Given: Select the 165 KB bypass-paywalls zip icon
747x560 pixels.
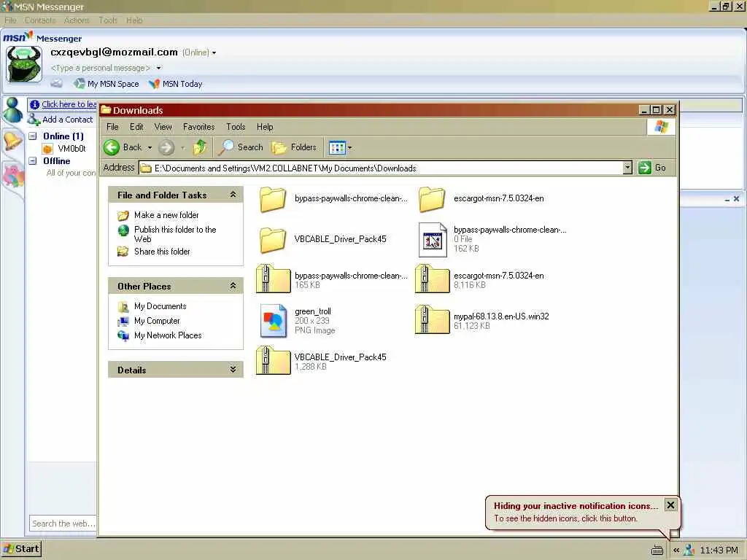Looking at the screenshot, I should point(273,279).
